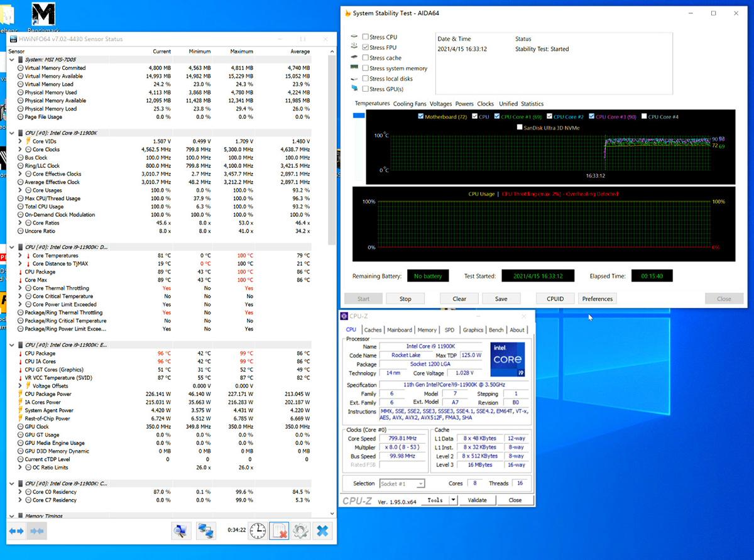Toggle the SanDisk Ultra 3D NVMe checkbox
The width and height of the screenshot is (754, 560).
tap(519, 128)
